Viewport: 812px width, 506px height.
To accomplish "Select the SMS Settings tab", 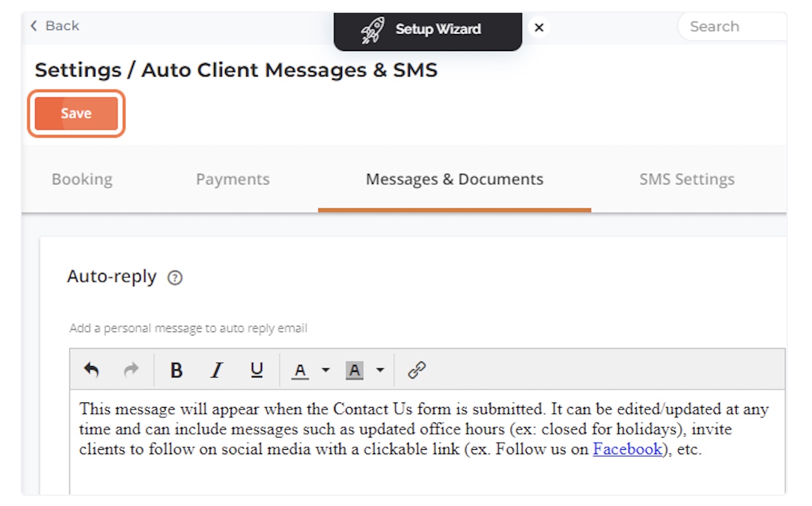I will pyautogui.click(x=687, y=180).
